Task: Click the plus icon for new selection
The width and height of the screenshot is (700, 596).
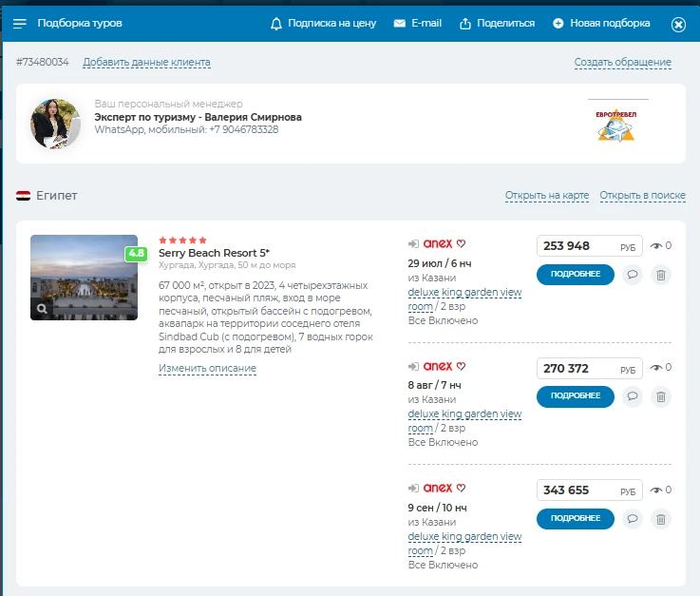Action: [x=558, y=23]
